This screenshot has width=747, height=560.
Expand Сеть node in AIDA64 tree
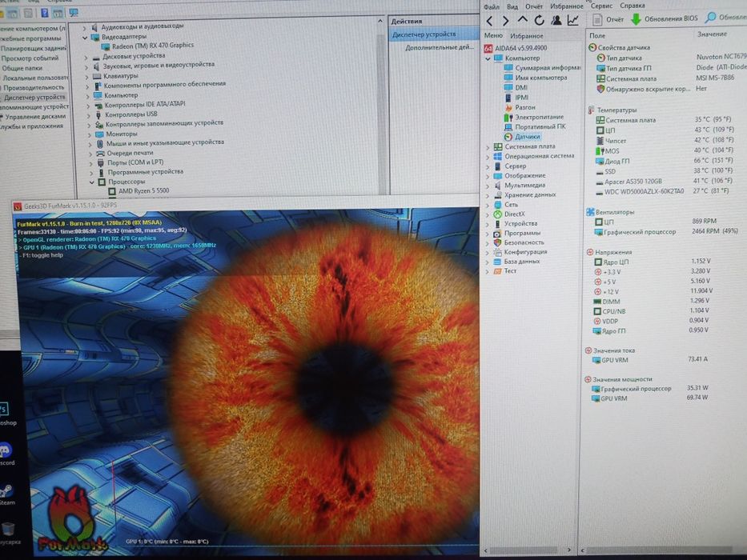point(488,204)
